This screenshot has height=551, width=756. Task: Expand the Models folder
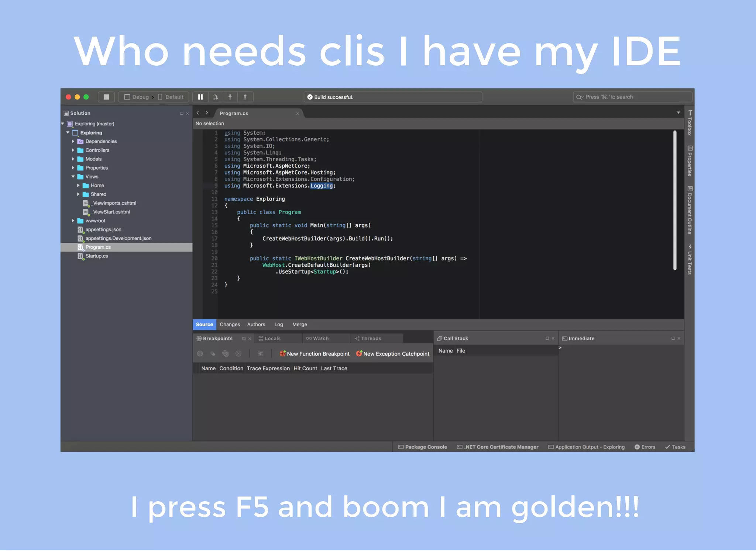tap(73, 159)
